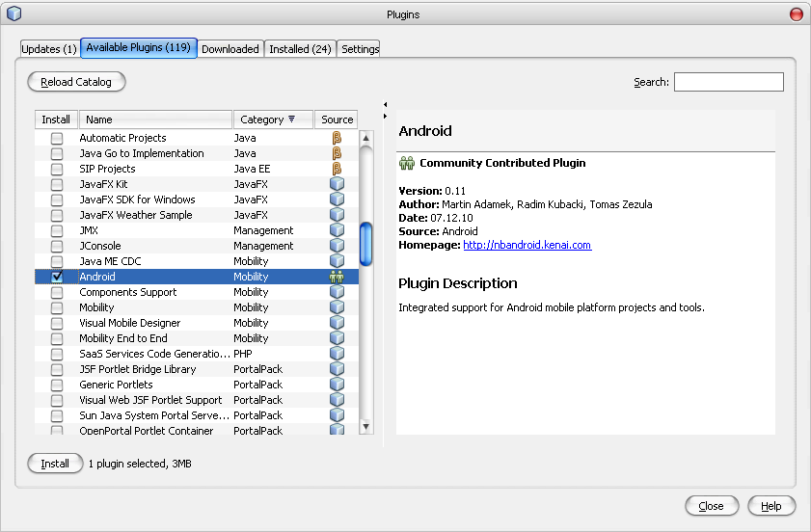Select the JavaFX Weather Sample plugin name
The height and width of the screenshot is (532, 811).
point(136,215)
